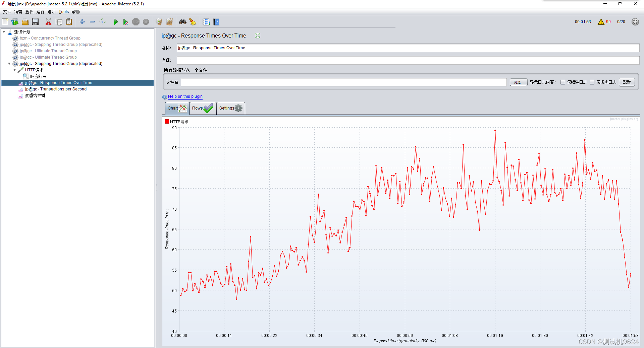
Task: Open the 选项 menu
Action: tap(52, 12)
